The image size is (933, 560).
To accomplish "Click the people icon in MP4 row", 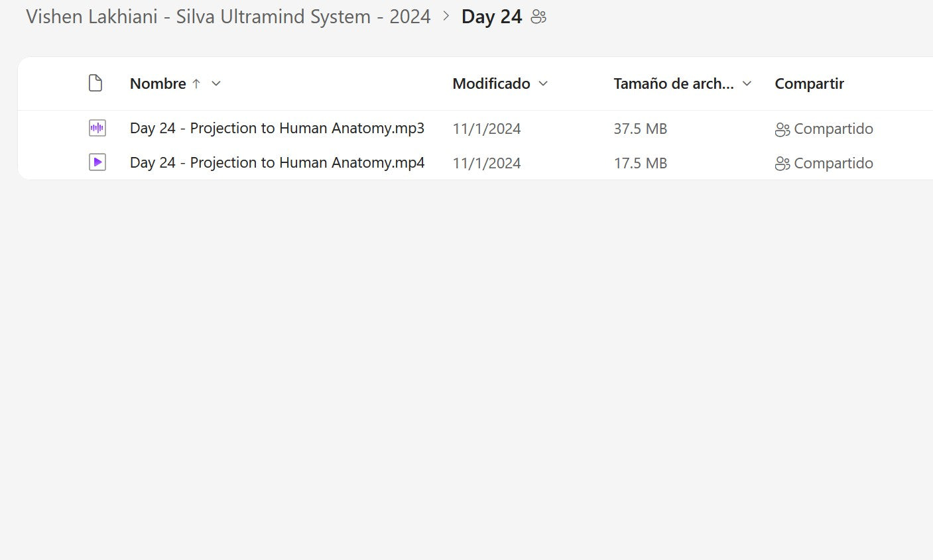I will 782,164.
